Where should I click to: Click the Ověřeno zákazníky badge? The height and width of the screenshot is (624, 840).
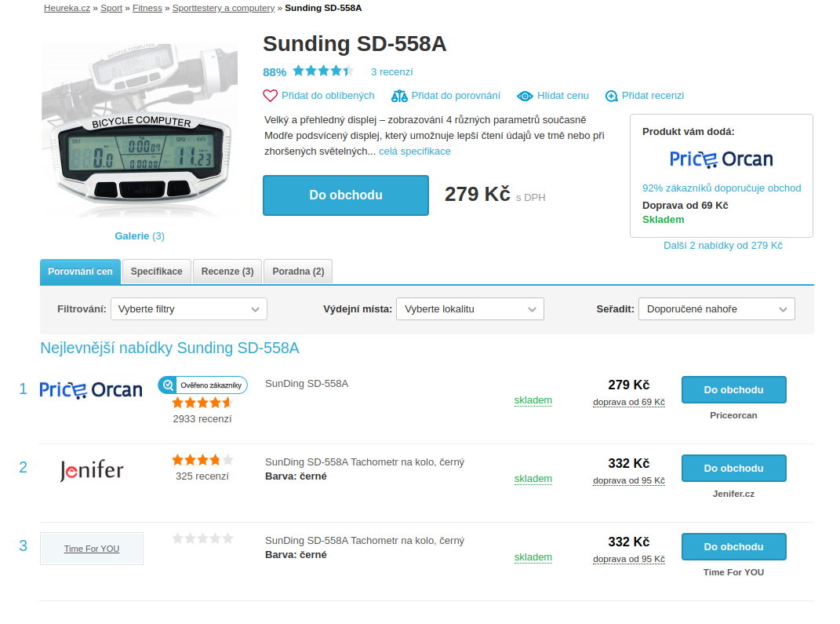pyautogui.click(x=202, y=385)
